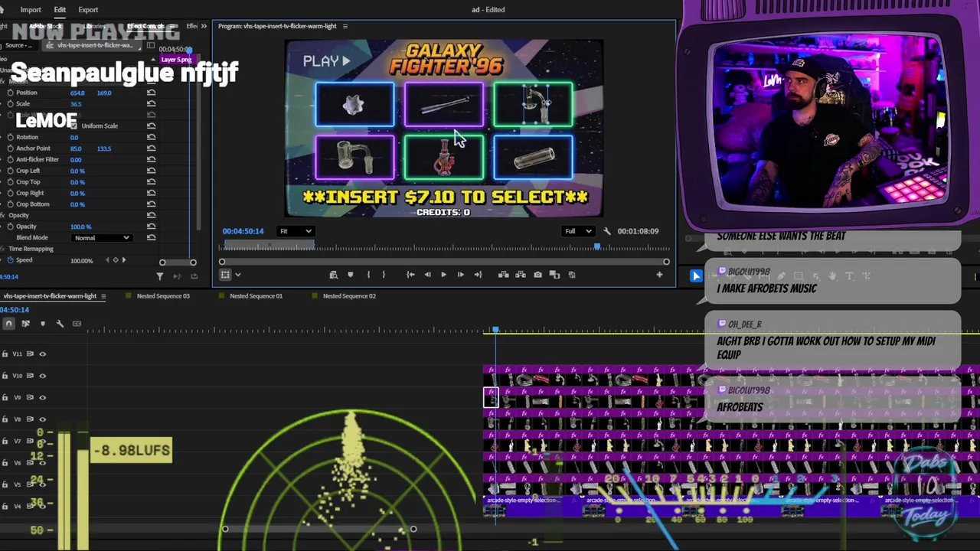Screen dimensions: 980x551
Task: Hide track V9 with eye icon
Action: point(42,397)
